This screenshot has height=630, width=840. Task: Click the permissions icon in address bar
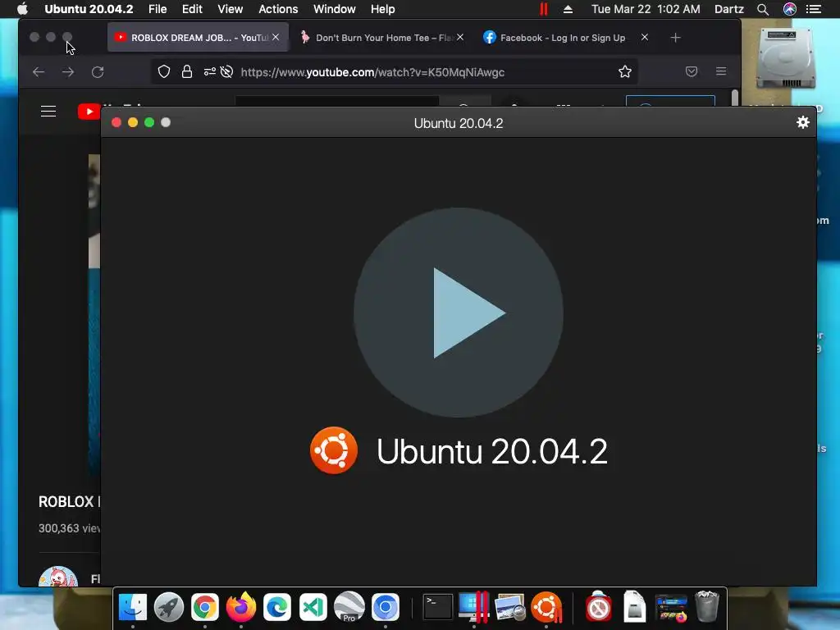pyautogui.click(x=209, y=72)
